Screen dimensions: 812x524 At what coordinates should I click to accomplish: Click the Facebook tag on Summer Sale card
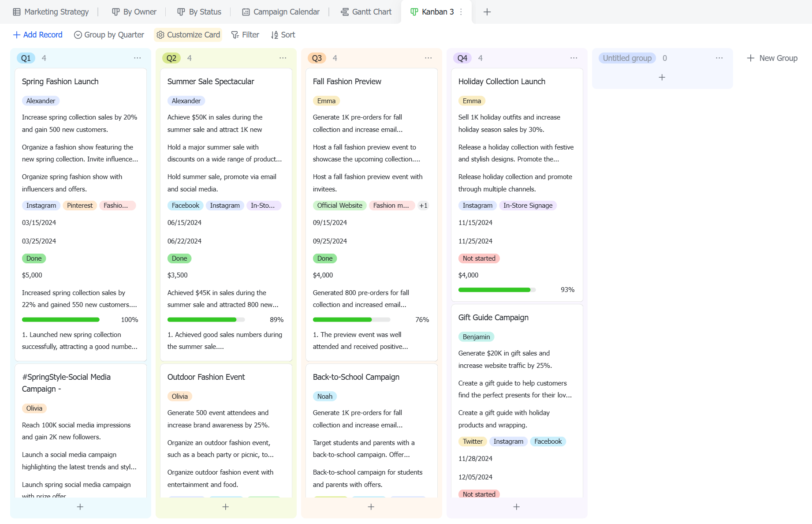pyautogui.click(x=186, y=206)
